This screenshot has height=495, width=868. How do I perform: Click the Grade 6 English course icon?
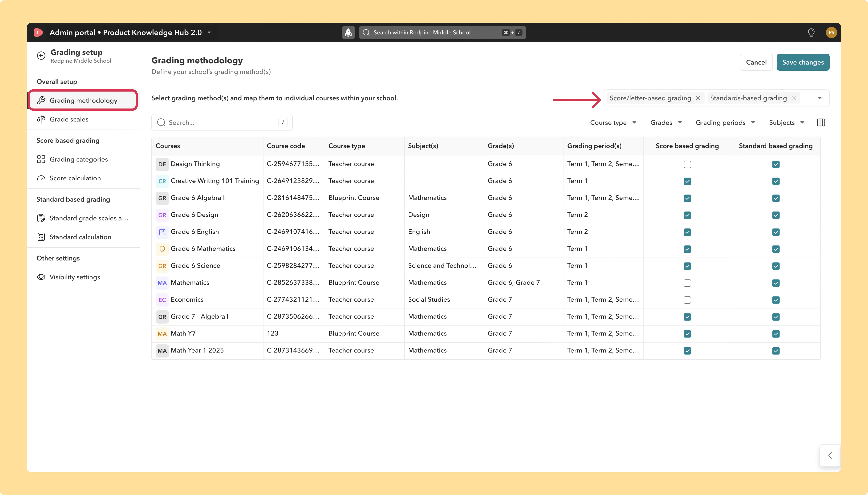point(162,232)
